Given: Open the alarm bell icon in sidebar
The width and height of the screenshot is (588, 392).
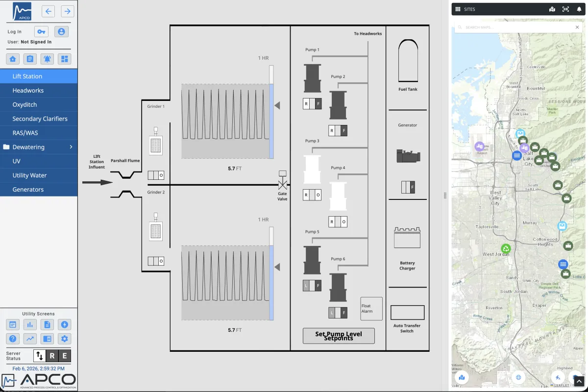Looking at the screenshot, I should click(47, 59).
